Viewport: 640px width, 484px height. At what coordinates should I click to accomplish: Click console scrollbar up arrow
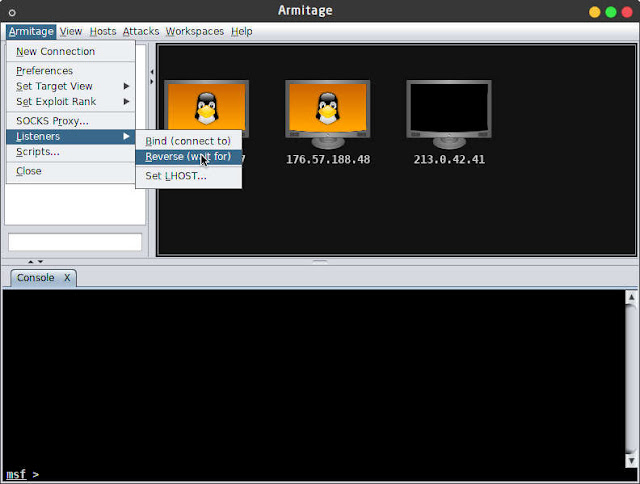[x=631, y=297]
